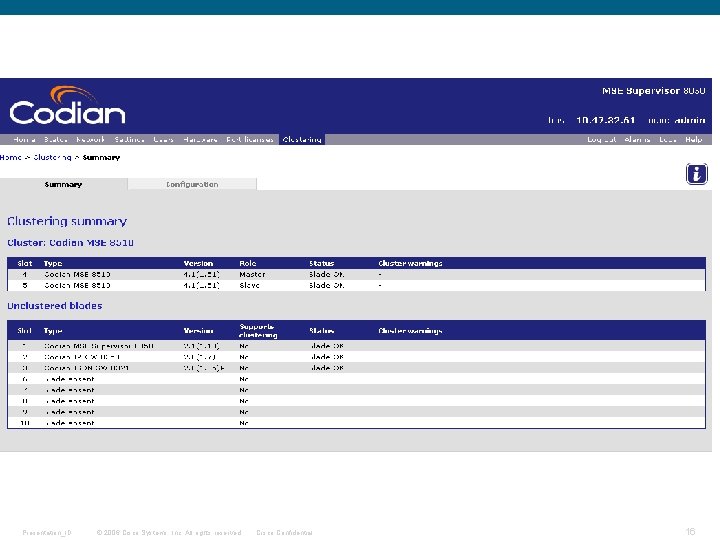
Task: Open the Port licenses menu item
Action: pyautogui.click(x=250, y=140)
